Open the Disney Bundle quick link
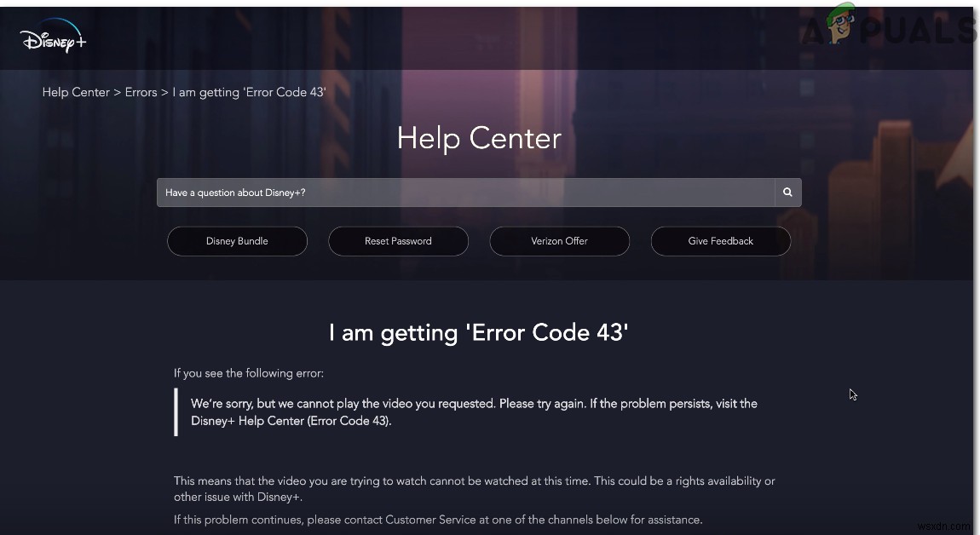Screen dimensions: 980x535 coord(237,241)
